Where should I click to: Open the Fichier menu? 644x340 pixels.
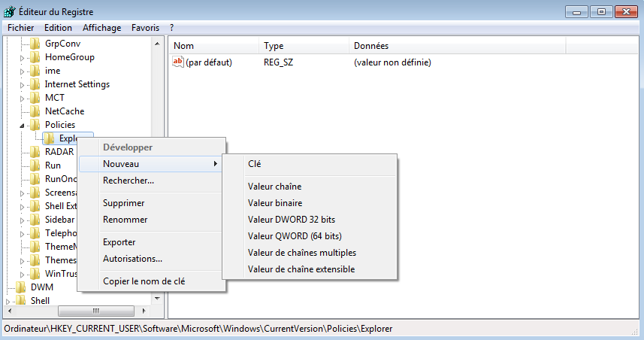(x=20, y=28)
